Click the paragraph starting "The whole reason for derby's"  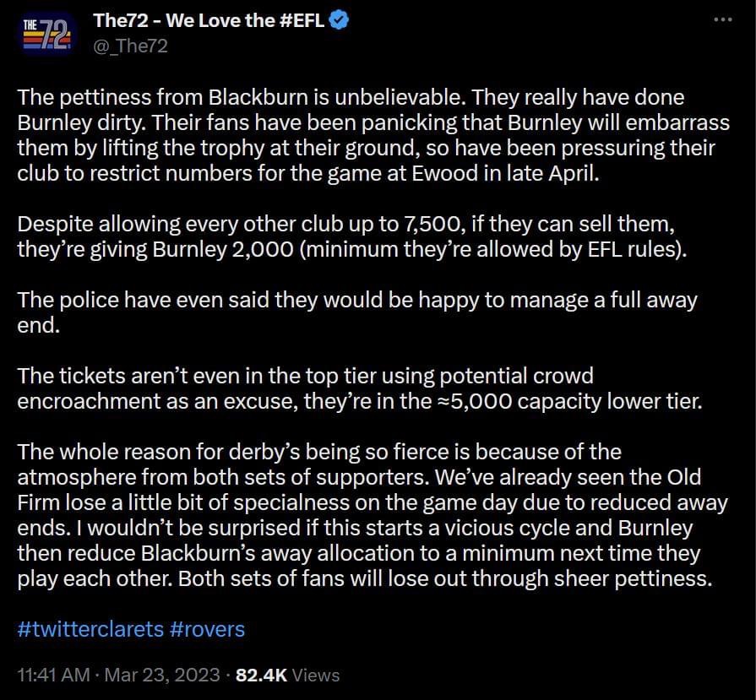tap(372, 516)
